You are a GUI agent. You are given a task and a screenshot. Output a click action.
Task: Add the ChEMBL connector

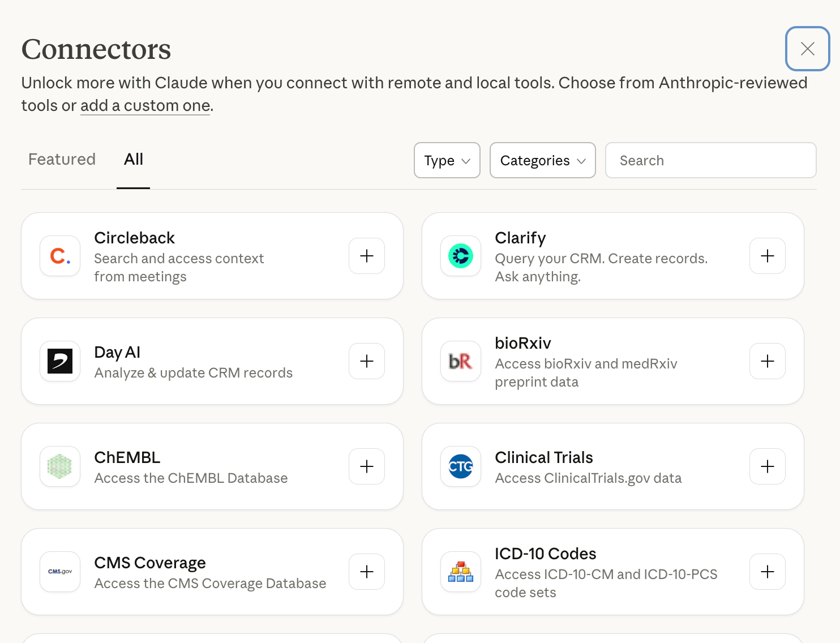(367, 466)
